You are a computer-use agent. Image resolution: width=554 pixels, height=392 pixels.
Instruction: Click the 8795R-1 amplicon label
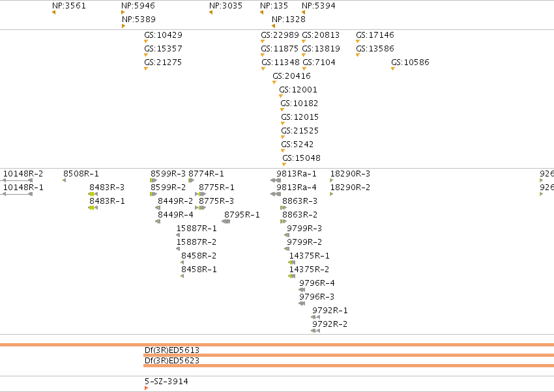(242, 216)
